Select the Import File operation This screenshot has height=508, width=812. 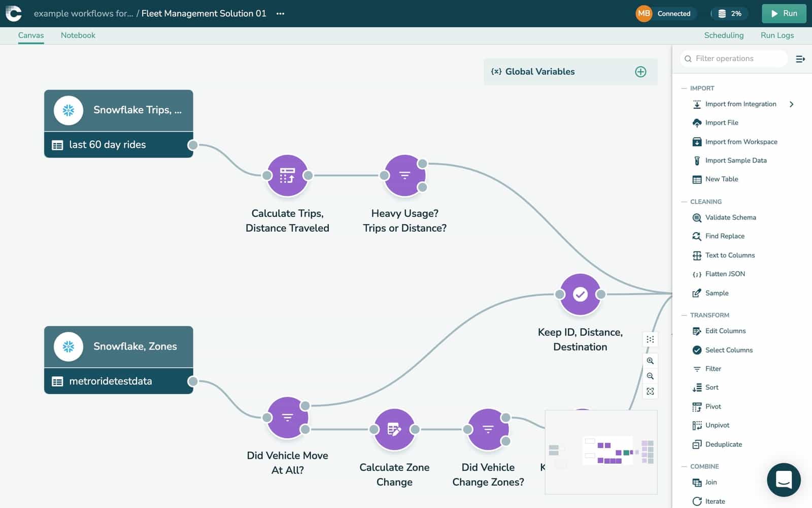tap(721, 122)
